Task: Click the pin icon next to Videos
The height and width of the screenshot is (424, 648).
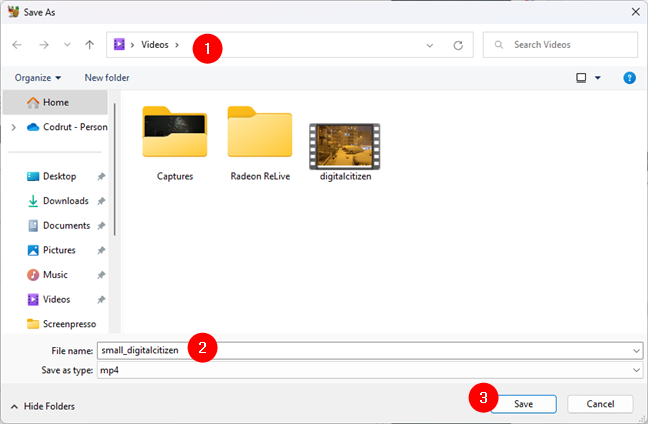Action: (x=101, y=300)
